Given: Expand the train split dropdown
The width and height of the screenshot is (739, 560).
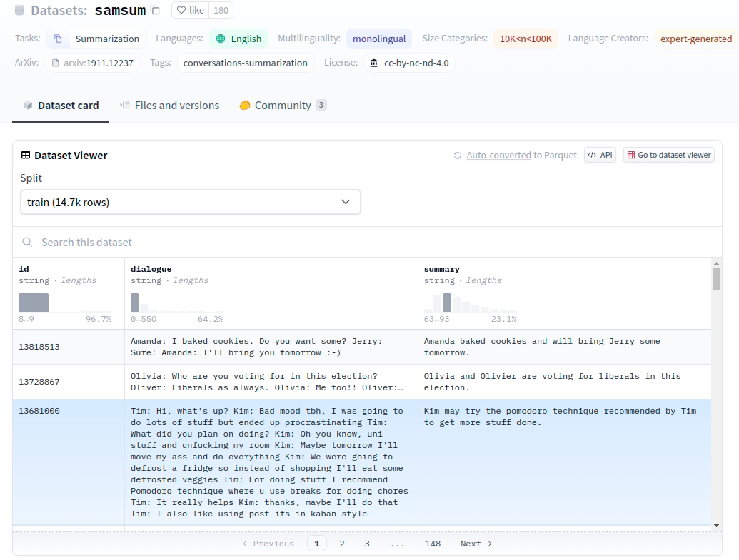Looking at the screenshot, I should click(x=191, y=202).
